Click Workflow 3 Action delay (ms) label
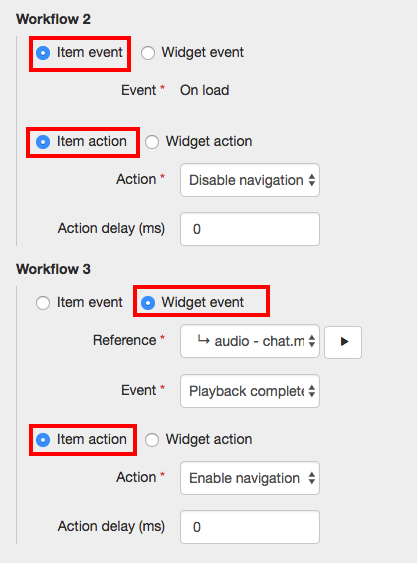The width and height of the screenshot is (417, 563). tap(111, 526)
